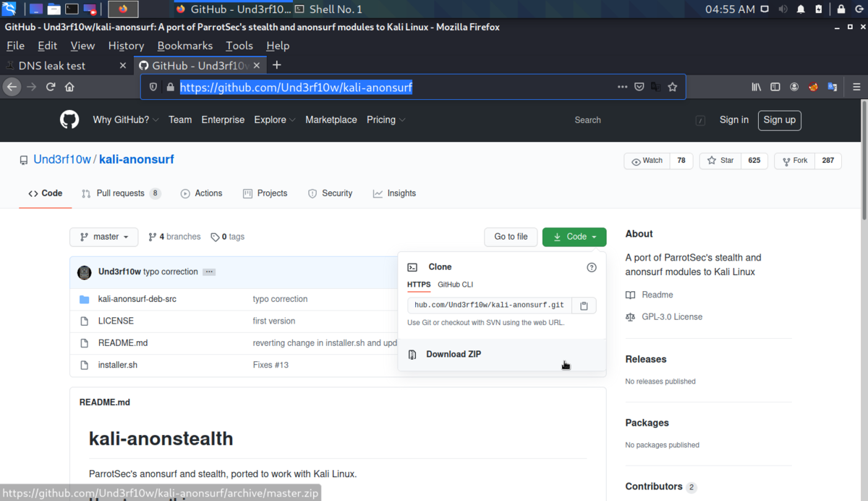Viewport: 868px width, 501px height.
Task: Open the Firefox hamburger menu
Action: 856,87
